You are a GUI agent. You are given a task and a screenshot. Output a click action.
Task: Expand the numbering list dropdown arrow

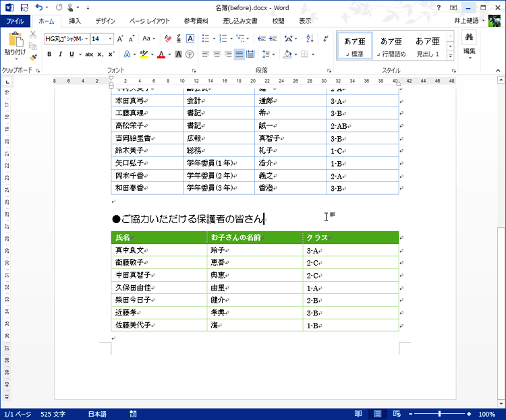(x=231, y=38)
